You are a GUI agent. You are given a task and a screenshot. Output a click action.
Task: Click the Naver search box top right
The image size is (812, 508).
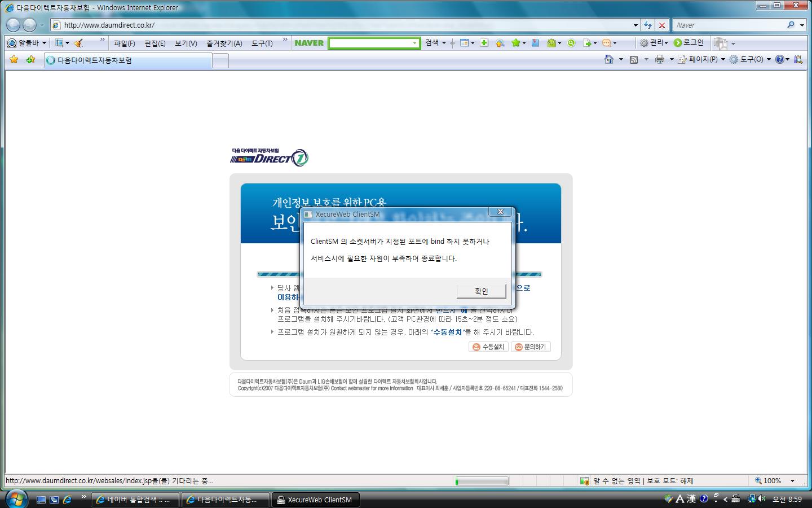[x=729, y=25]
